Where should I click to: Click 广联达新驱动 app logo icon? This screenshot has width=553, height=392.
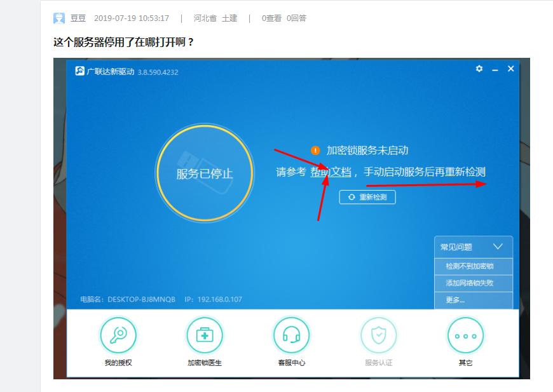pyautogui.click(x=79, y=71)
